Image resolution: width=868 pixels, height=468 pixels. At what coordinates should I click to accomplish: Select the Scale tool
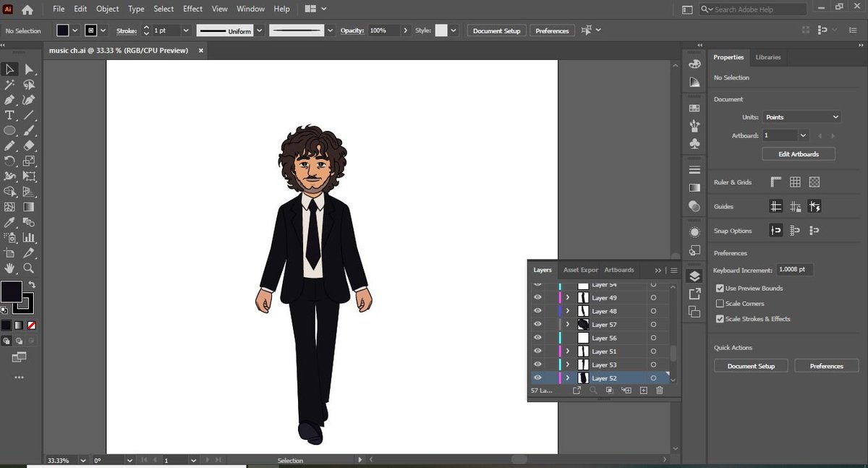[x=29, y=161]
